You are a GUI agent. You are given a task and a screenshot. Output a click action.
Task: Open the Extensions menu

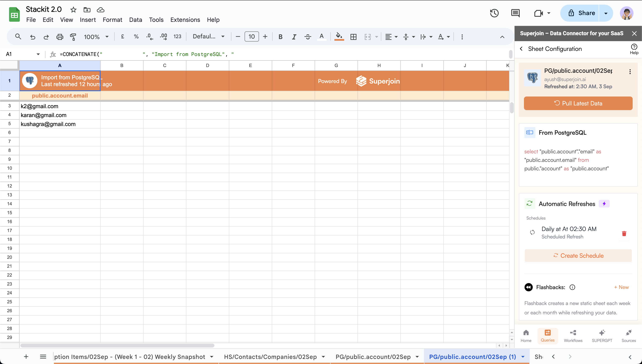[185, 20]
